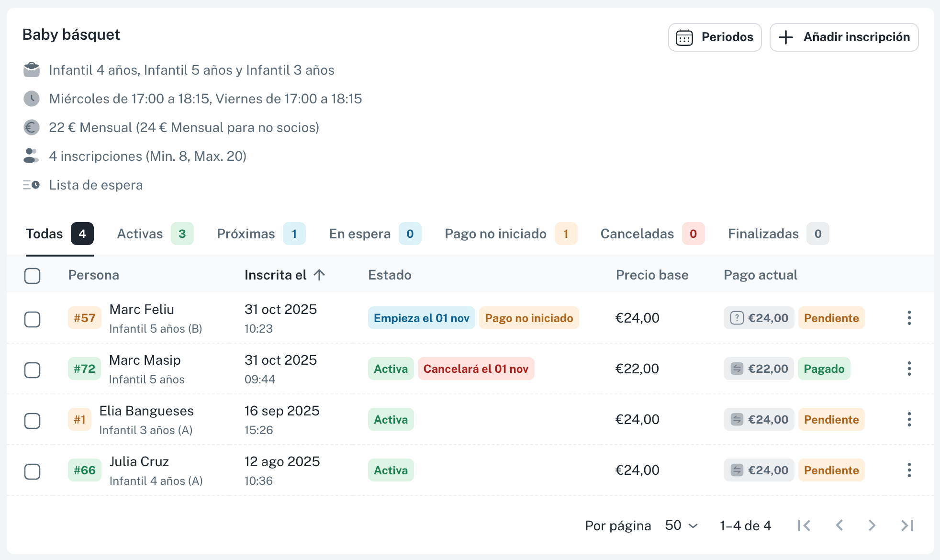
Task: Open three-dot menu for Julia Cruz
Action: (909, 470)
